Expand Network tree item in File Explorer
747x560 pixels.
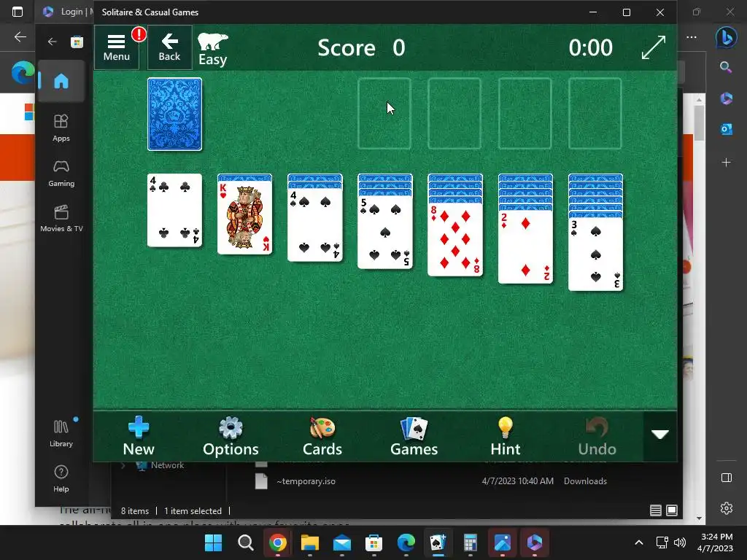(x=123, y=465)
